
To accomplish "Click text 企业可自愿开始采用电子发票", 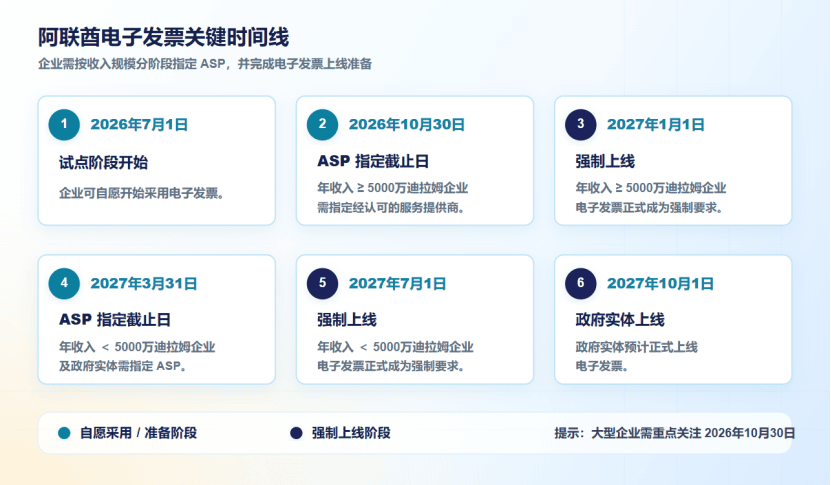I will 142,193.
